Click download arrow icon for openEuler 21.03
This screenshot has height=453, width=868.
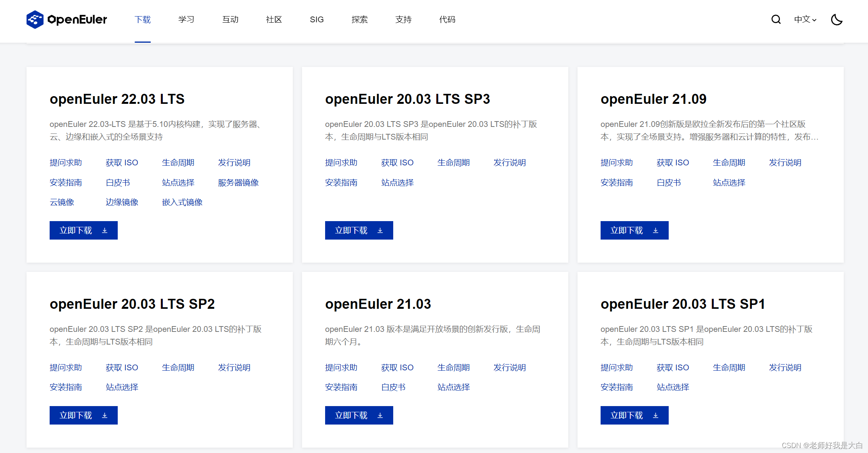(380, 415)
